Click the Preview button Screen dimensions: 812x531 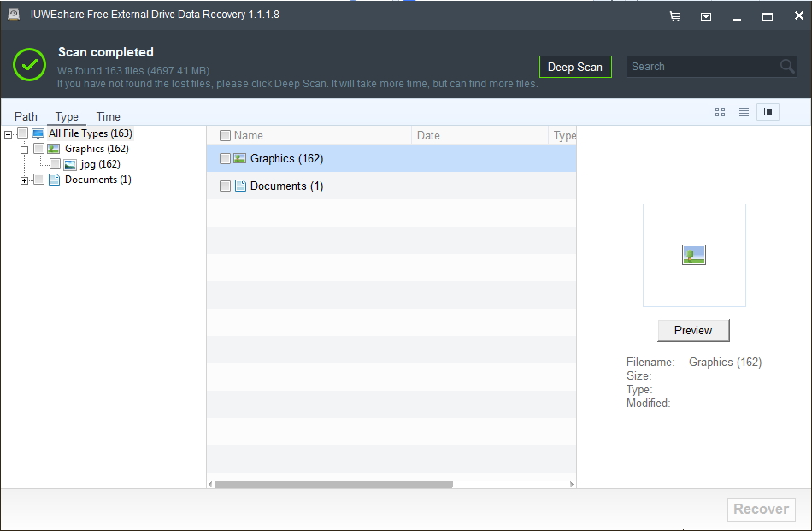693,331
